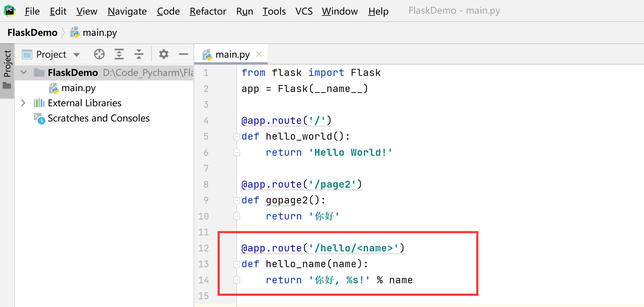Image resolution: width=644 pixels, height=307 pixels.
Task: Click line number 12 in the gutter
Action: [203, 248]
